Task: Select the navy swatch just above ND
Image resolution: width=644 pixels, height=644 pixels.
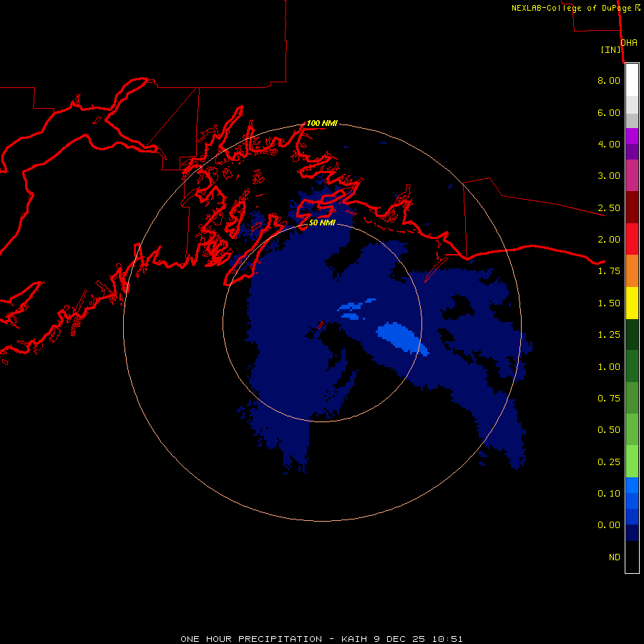Action: 632,533
